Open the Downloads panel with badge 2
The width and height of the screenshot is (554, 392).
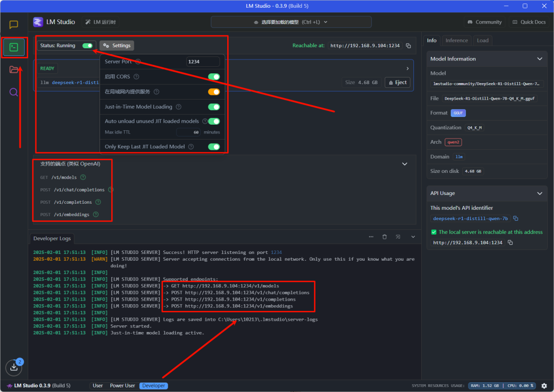click(x=14, y=367)
